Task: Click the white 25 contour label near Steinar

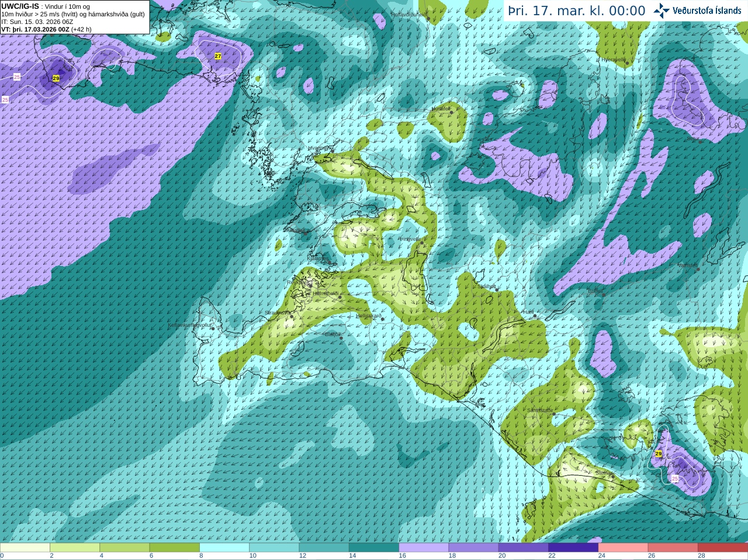Action: (675, 478)
